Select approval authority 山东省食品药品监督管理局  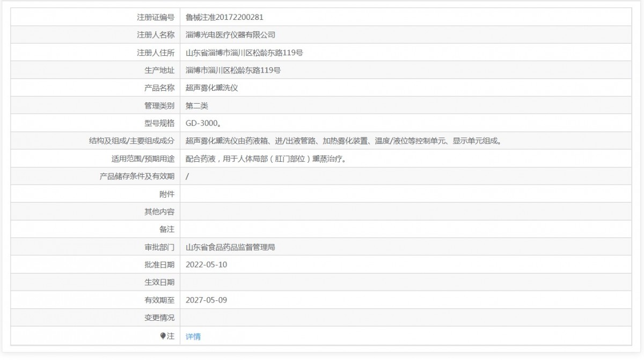click(230, 247)
